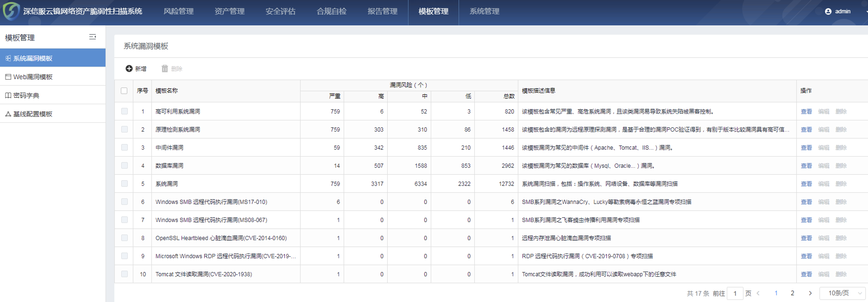868x302 pixels.
Task: Open the 10条/页 page size dropdown
Action: point(842,293)
